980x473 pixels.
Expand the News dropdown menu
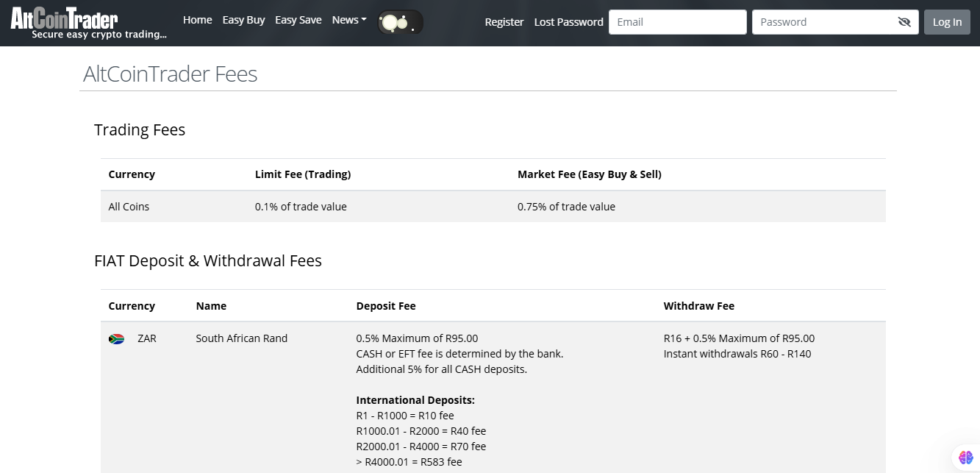point(349,20)
